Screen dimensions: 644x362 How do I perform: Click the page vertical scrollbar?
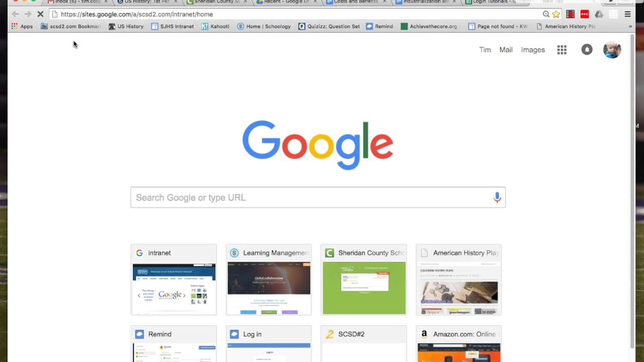point(632,191)
